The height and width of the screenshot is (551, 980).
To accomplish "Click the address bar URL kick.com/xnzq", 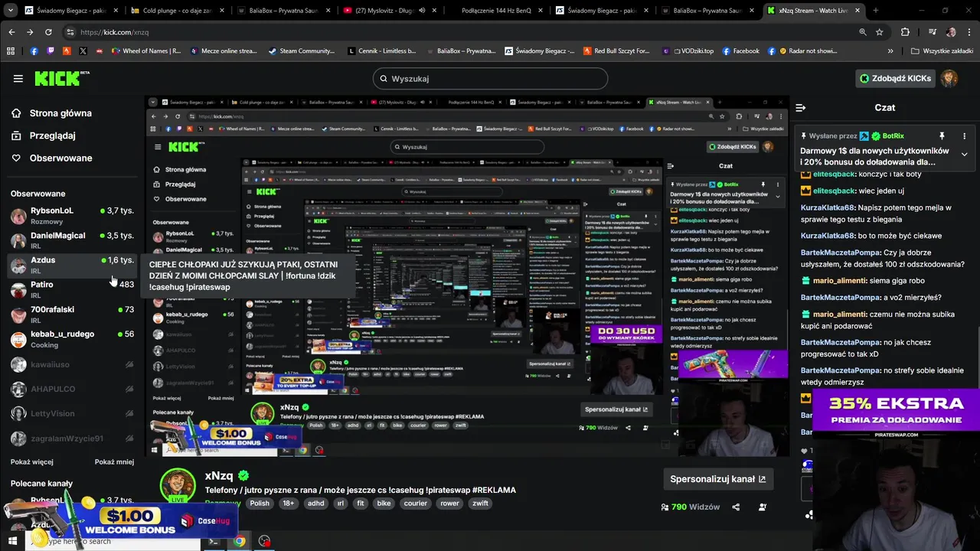I will [115, 32].
